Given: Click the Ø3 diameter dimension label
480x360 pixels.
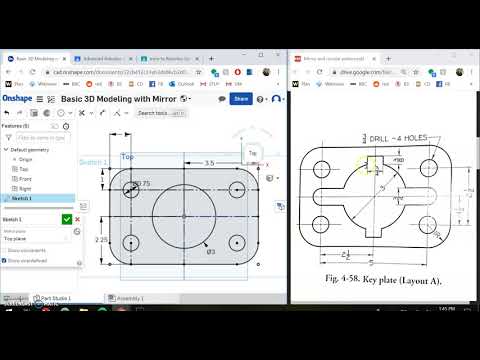Looking at the screenshot, I should click(x=211, y=252).
